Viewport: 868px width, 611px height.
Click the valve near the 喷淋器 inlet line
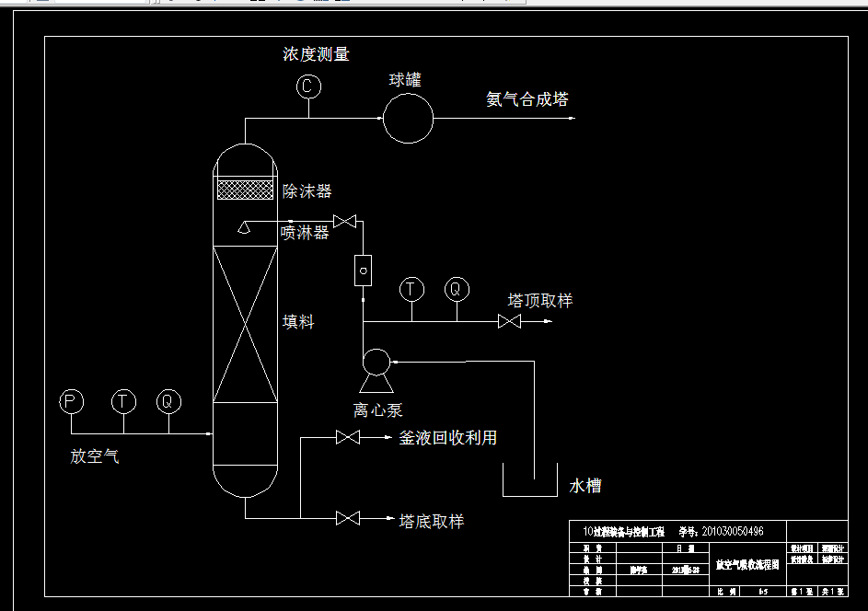pos(345,221)
